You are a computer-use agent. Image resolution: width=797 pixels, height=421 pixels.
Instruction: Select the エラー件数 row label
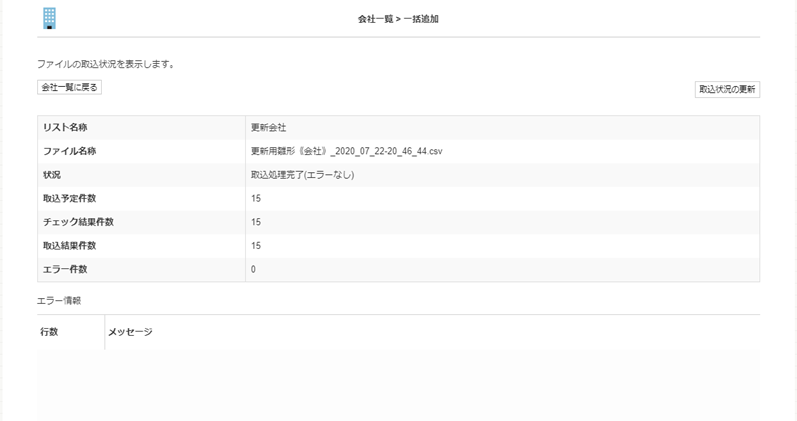click(65, 269)
